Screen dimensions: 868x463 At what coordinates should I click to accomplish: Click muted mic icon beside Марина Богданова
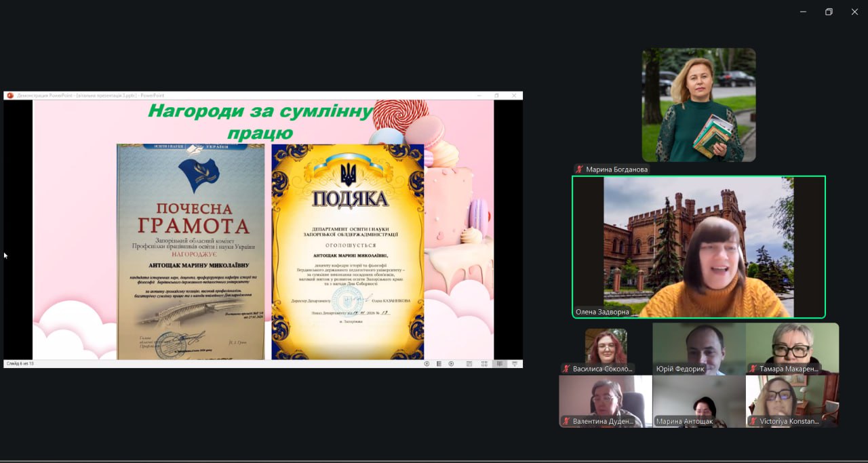[579, 169]
